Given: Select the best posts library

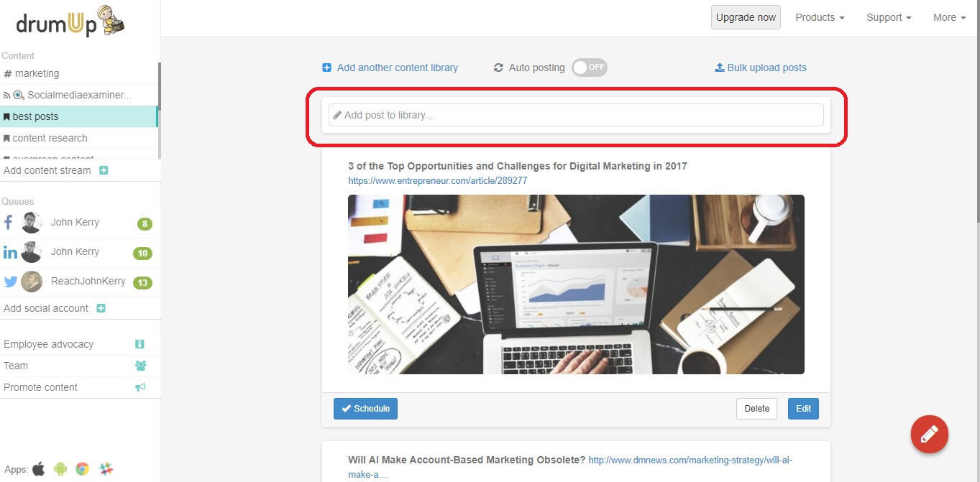Looking at the screenshot, I should (78, 116).
